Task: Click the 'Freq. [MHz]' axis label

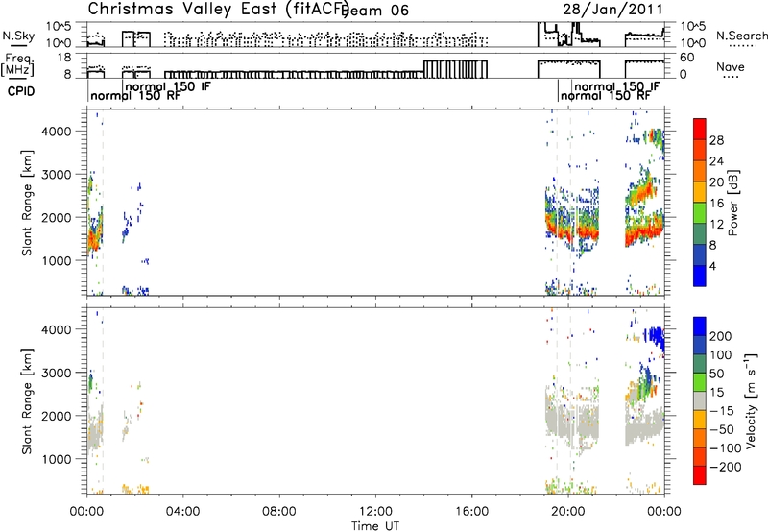Action: pos(18,64)
